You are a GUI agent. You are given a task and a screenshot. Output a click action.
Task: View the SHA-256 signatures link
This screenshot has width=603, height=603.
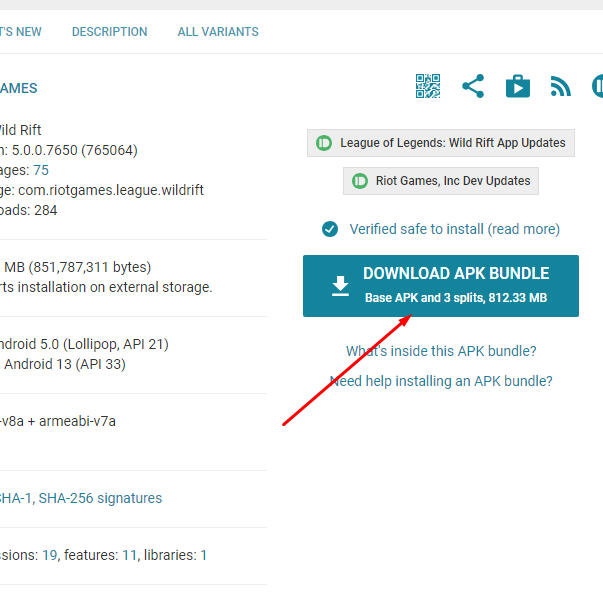pos(100,498)
